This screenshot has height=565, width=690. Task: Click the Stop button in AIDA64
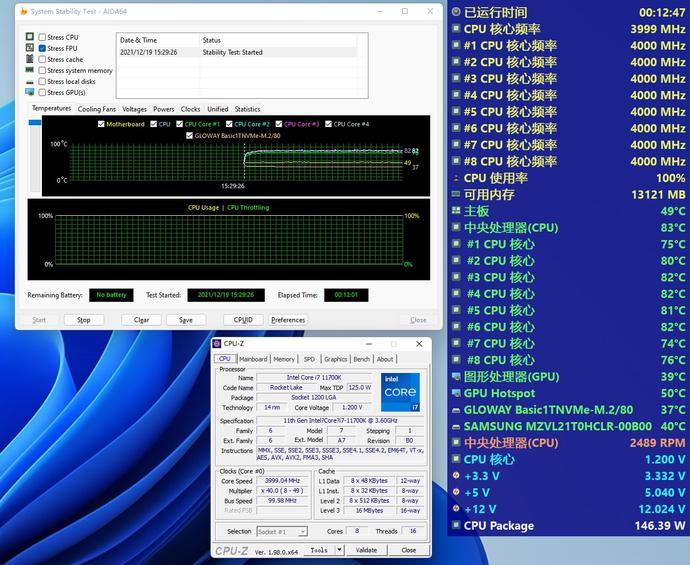[84, 320]
